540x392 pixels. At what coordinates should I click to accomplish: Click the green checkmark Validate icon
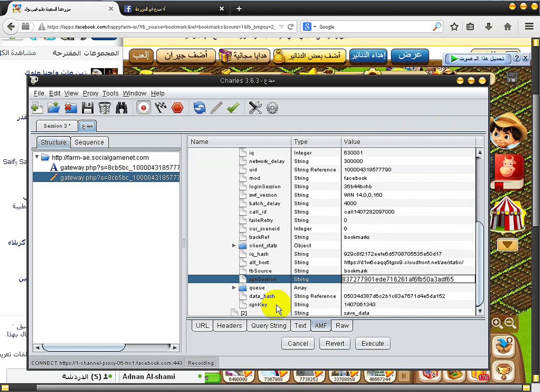point(233,108)
